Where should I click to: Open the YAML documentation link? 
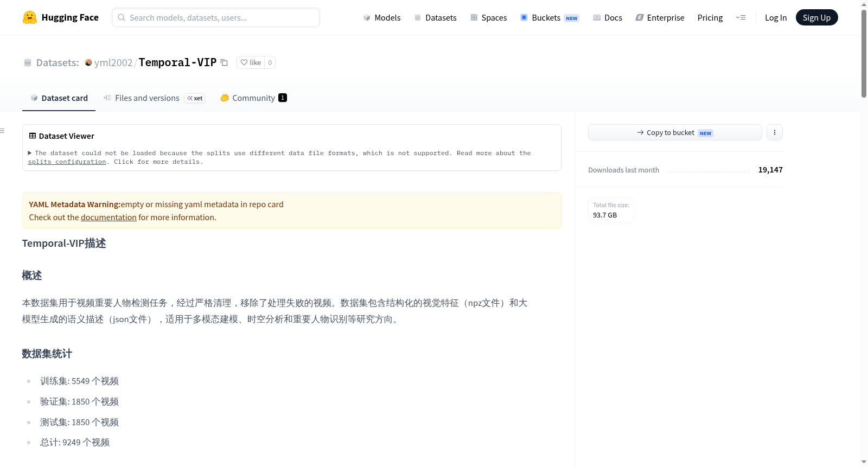(x=108, y=217)
